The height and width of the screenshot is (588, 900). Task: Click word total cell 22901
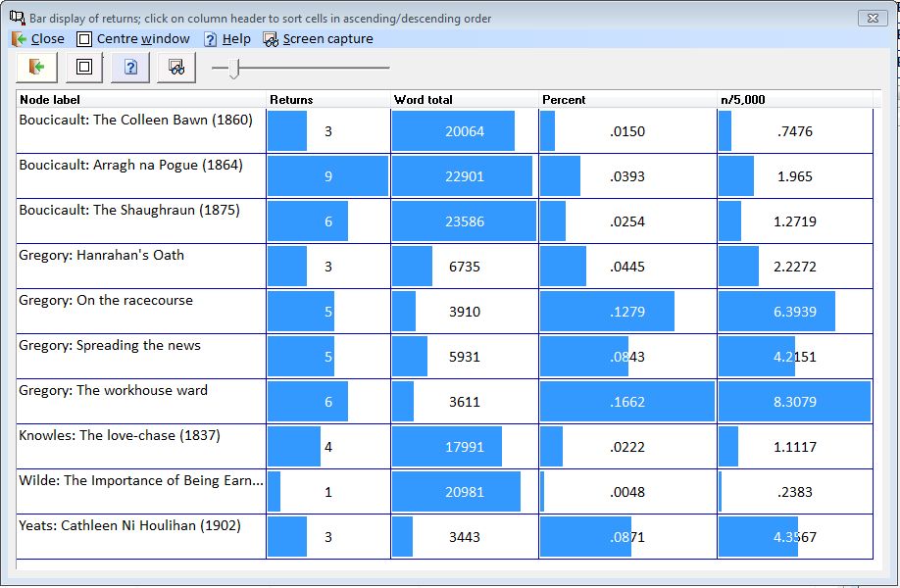[465, 176]
